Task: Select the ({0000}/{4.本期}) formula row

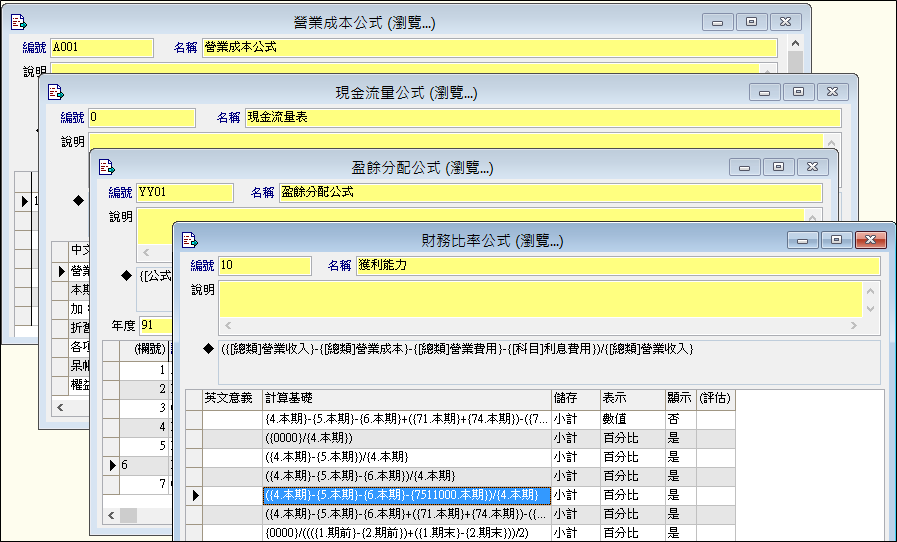Action: click(x=406, y=438)
